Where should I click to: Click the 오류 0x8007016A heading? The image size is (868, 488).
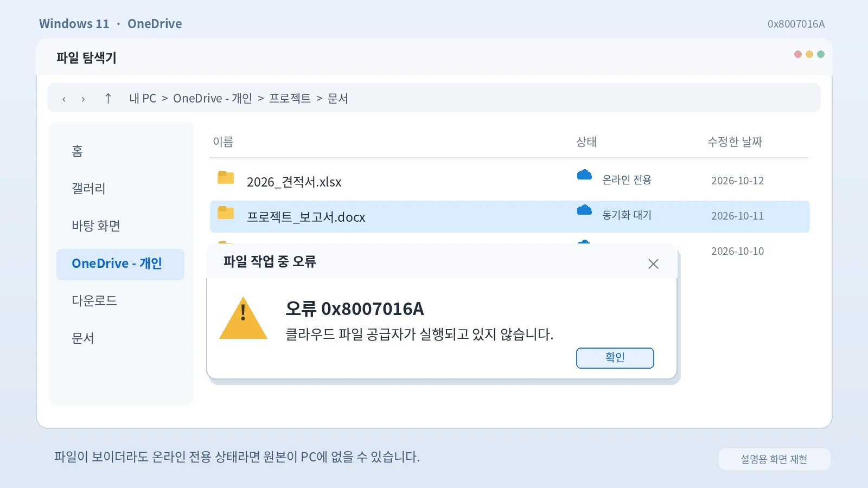point(355,309)
